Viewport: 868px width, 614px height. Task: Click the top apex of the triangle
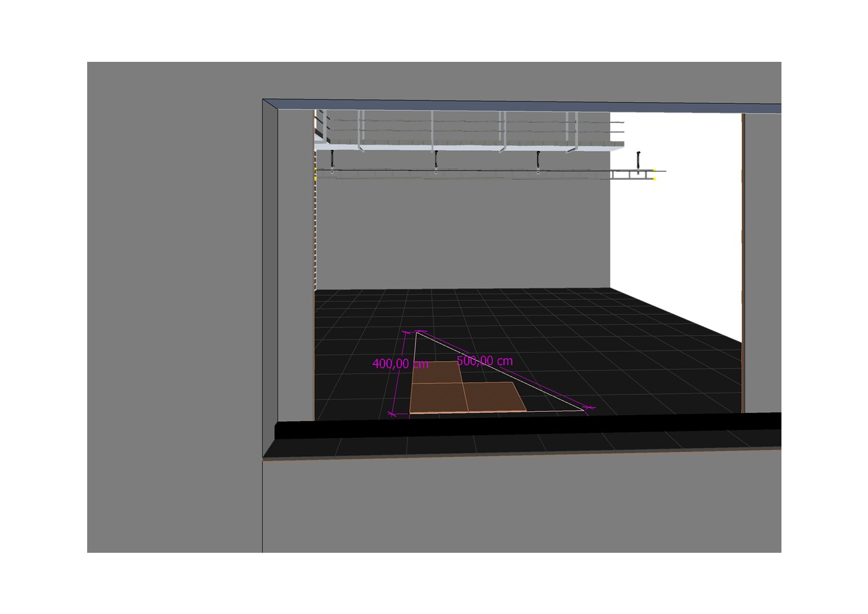coord(416,333)
